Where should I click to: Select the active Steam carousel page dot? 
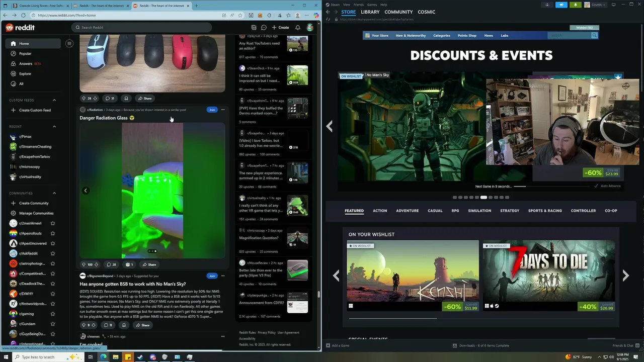[x=484, y=198]
